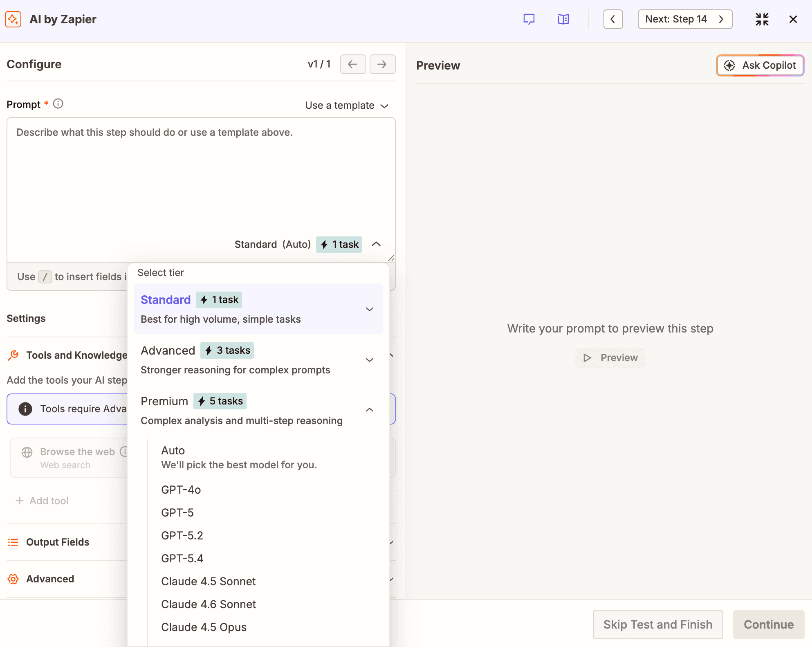Viewport: 812px width, 647px height.
Task: Collapse the Standard (Auto) tier selector
Action: 376,244
